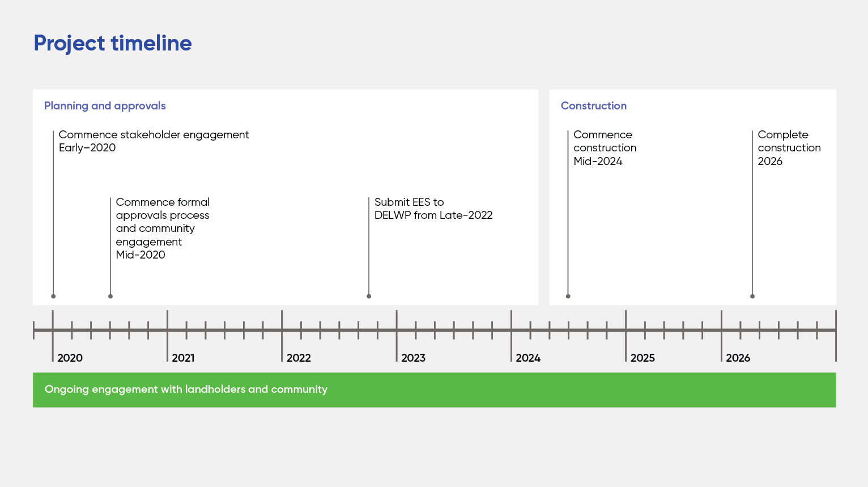Select the community engagement Mid-2020 text block

[163, 228]
